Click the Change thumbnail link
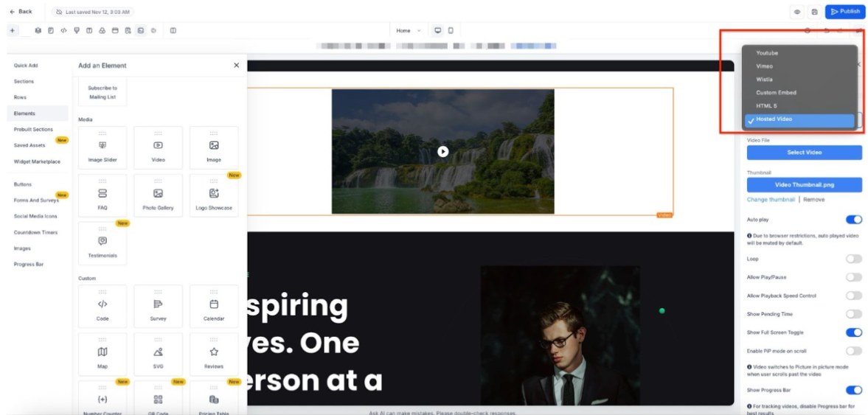This screenshot has width=868, height=415. tap(771, 199)
